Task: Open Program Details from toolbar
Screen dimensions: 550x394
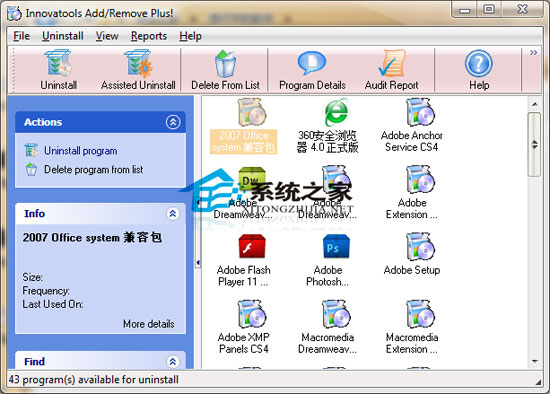Action: pyautogui.click(x=312, y=70)
